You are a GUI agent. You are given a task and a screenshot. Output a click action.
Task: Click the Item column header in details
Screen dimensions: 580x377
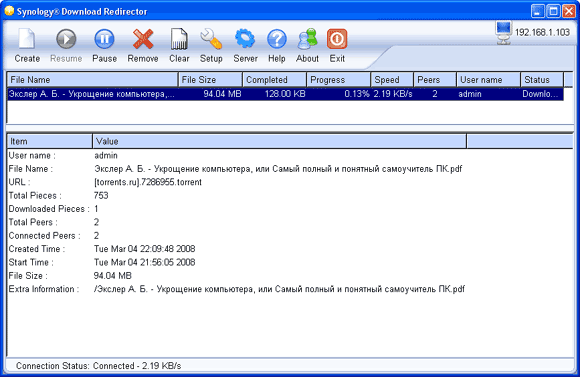pyautogui.click(x=50, y=141)
